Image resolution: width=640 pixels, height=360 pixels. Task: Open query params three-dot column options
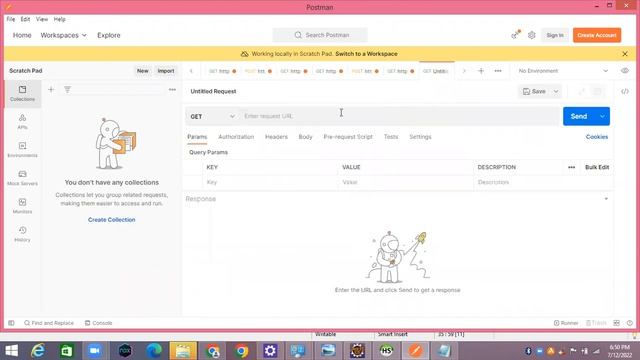571,167
